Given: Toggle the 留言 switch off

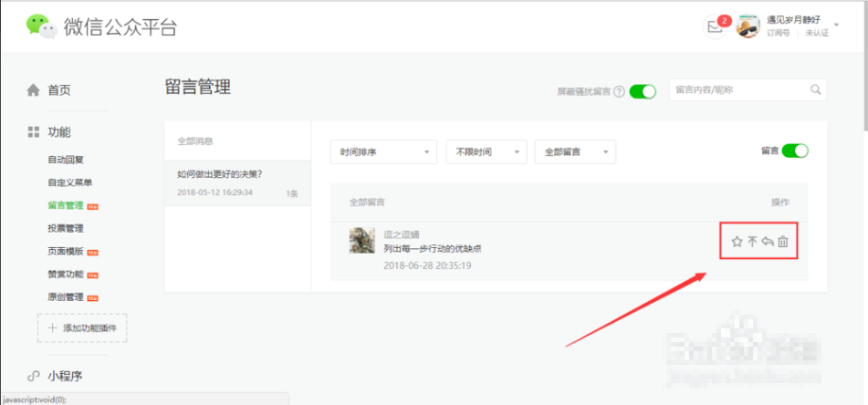Looking at the screenshot, I should tap(795, 151).
